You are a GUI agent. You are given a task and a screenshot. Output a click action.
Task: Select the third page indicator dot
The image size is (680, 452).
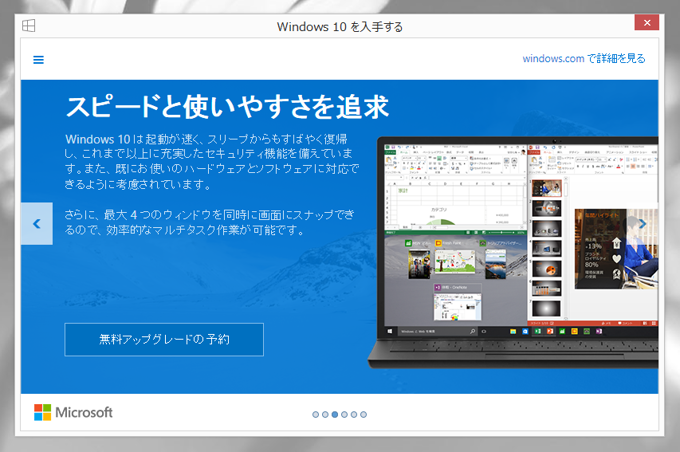tap(334, 415)
